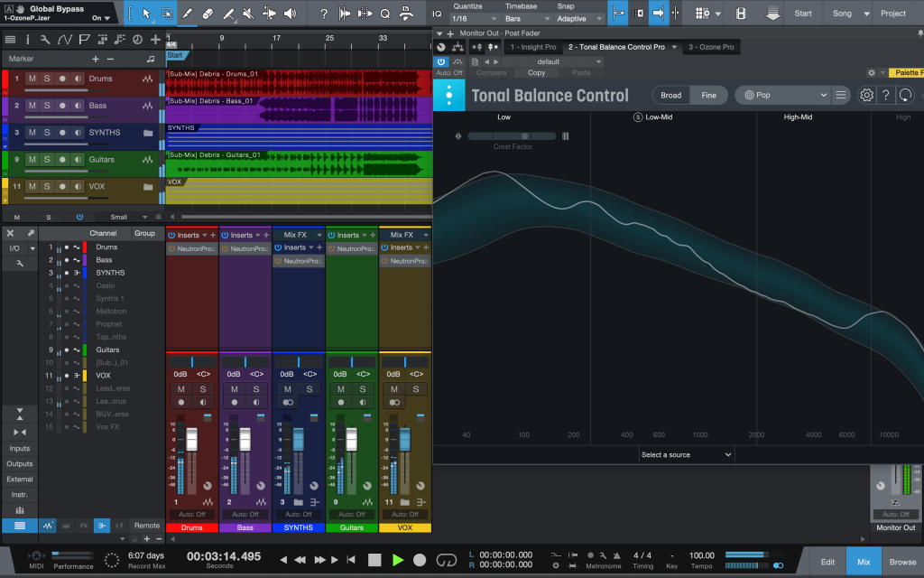Image resolution: width=924 pixels, height=578 pixels.
Task: Click the Q quantize icon in toolbar
Action: 384,13
